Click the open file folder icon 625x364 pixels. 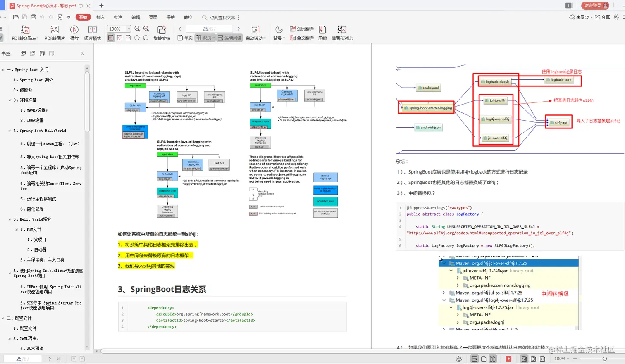16,17
